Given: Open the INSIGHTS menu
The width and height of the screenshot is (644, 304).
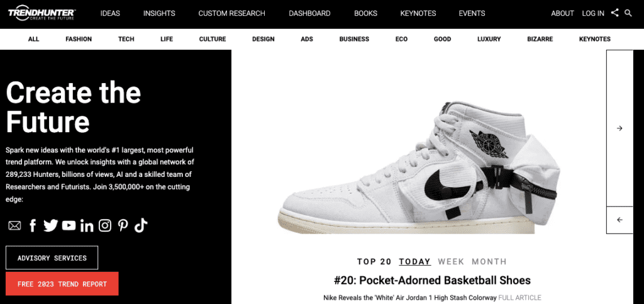Looking at the screenshot, I should tap(159, 13).
